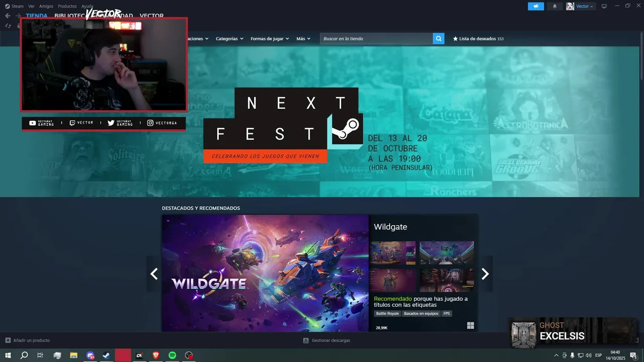Open the Ver menu
The height and width of the screenshot is (362, 644).
tap(32, 7)
